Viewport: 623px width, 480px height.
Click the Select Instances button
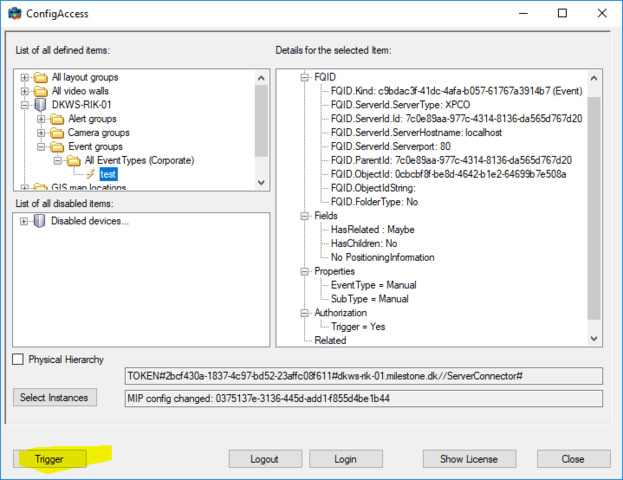pos(54,398)
